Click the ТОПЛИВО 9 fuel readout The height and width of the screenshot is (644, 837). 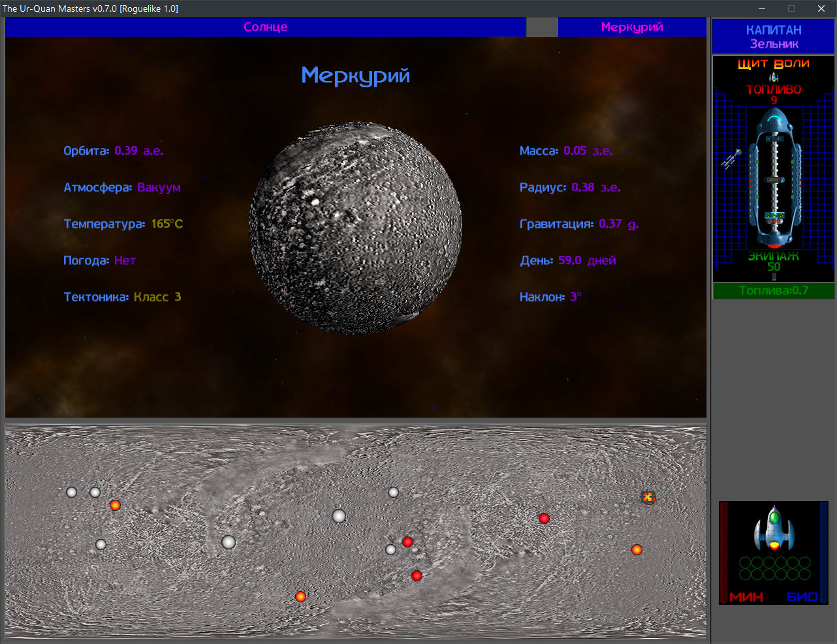[x=774, y=94]
